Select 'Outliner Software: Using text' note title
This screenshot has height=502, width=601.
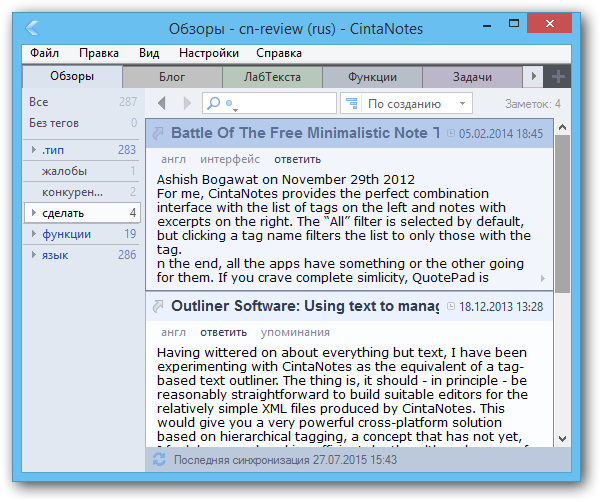pos(305,306)
